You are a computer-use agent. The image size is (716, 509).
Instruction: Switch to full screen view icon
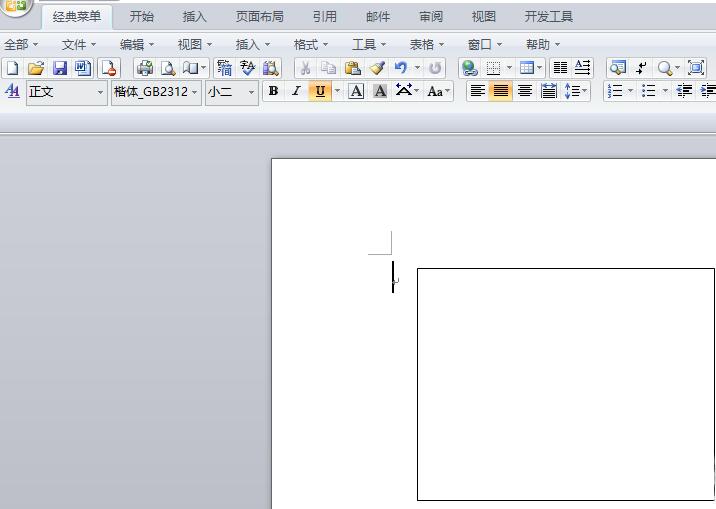pos(696,68)
